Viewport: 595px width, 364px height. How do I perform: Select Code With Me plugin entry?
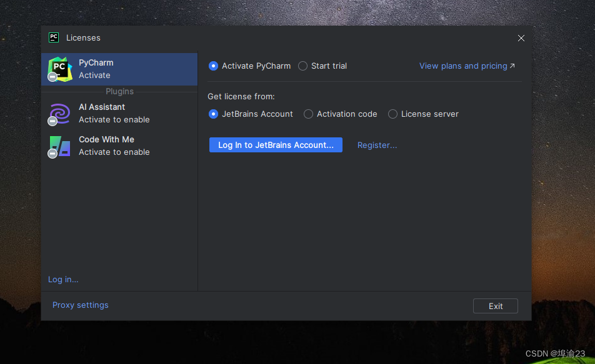[x=119, y=146]
